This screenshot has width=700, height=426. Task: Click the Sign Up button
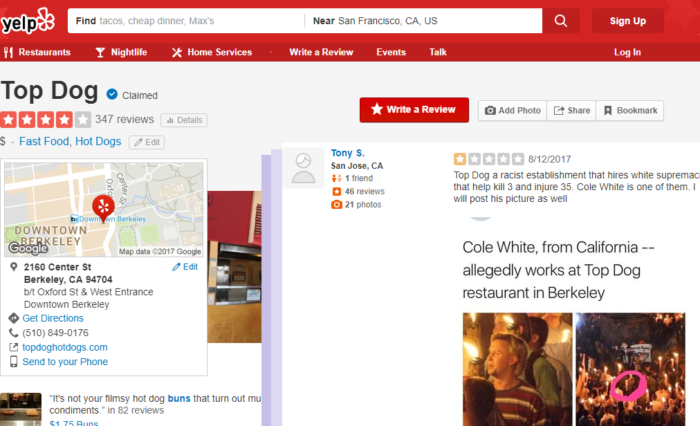coord(628,21)
